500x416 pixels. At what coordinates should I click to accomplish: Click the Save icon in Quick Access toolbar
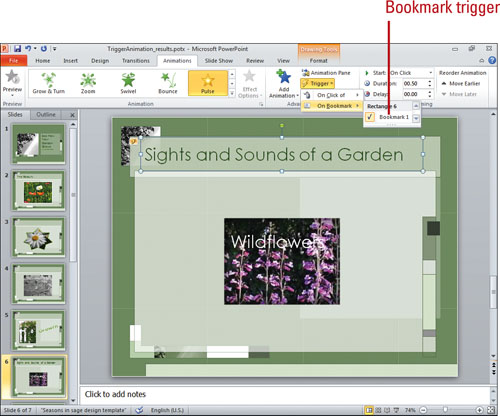[x=17, y=49]
